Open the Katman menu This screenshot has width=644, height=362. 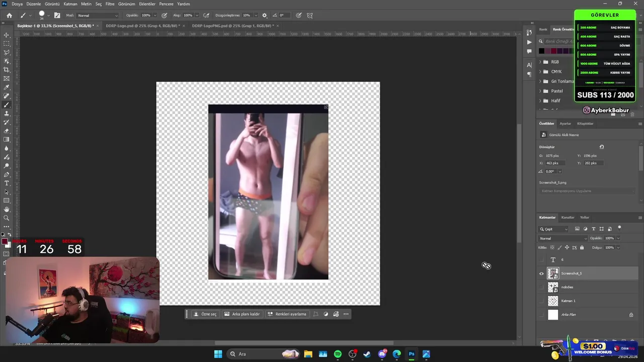pos(70,4)
